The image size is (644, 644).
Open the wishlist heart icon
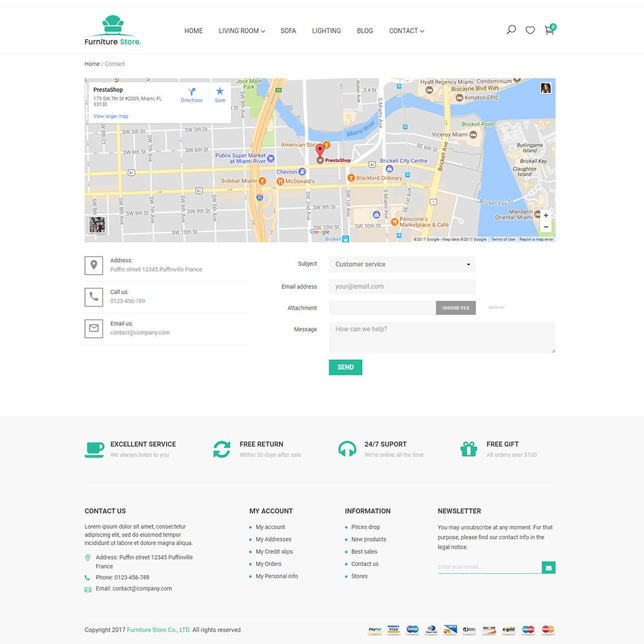point(530,30)
